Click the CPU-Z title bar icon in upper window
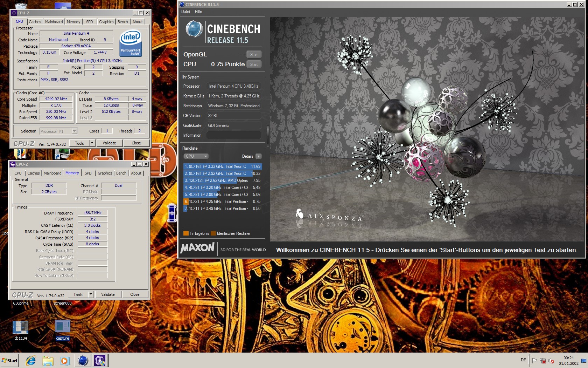 pos(14,13)
